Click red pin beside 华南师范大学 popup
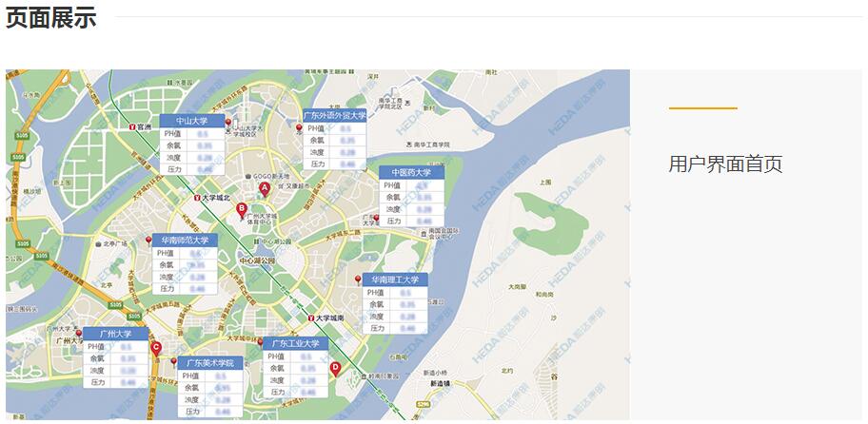The width and height of the screenshot is (868, 424). [147, 241]
